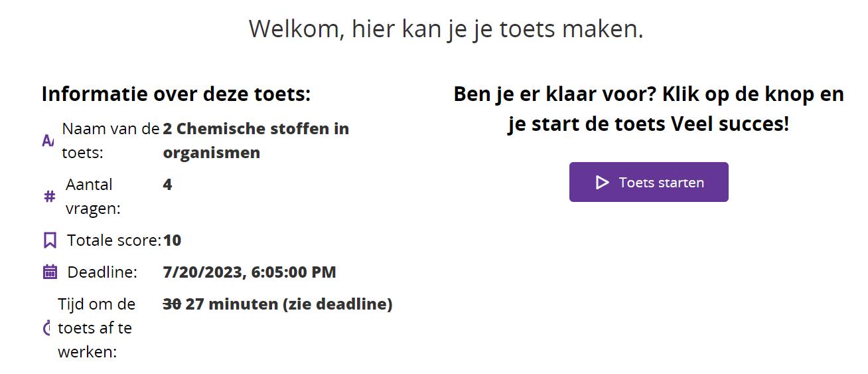
Task: Click the total score value 10
Action: pyautogui.click(x=172, y=240)
